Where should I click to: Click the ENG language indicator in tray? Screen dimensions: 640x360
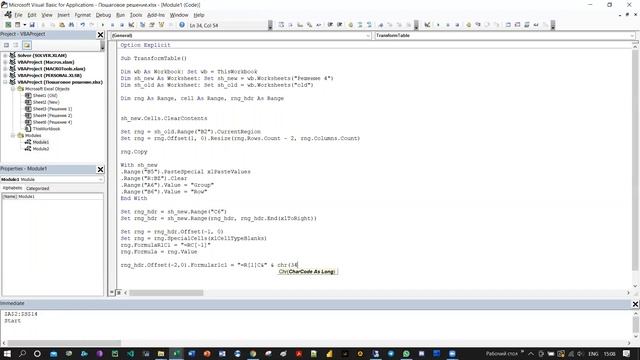[593, 354]
